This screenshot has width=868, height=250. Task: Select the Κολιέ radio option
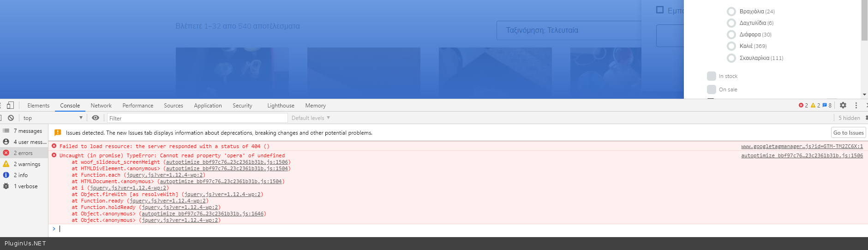pos(731,46)
